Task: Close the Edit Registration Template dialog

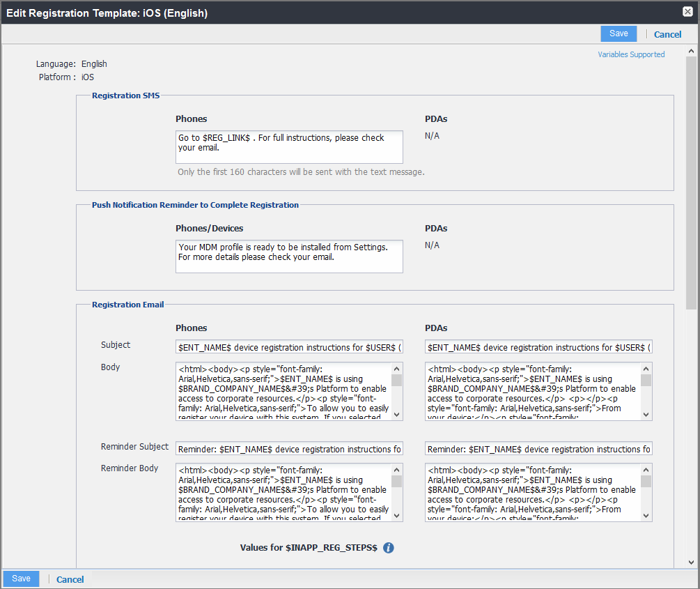Action: click(x=687, y=11)
